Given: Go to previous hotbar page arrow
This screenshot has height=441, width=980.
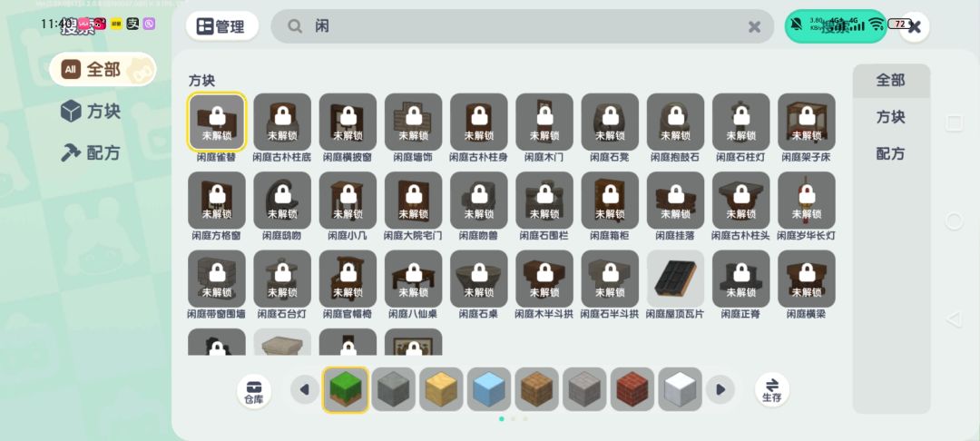Looking at the screenshot, I should [305, 390].
